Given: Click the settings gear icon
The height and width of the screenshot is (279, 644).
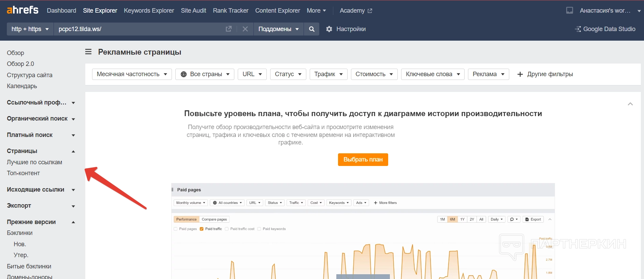Looking at the screenshot, I should [x=329, y=29].
